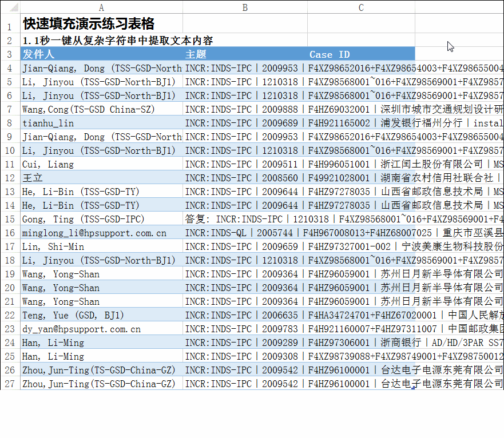The width and height of the screenshot is (504, 438).
Task: Click the 发件人 header cell
Action: point(101,54)
